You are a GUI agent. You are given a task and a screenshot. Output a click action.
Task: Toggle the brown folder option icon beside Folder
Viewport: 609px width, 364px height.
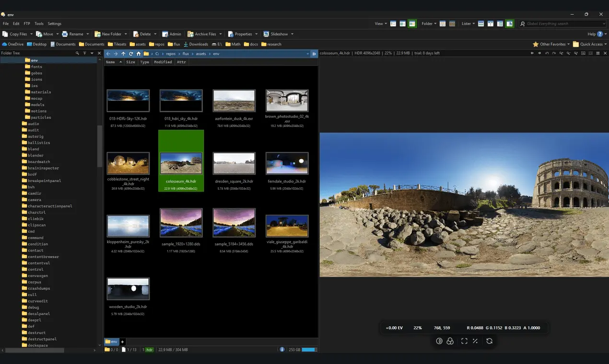(x=452, y=23)
